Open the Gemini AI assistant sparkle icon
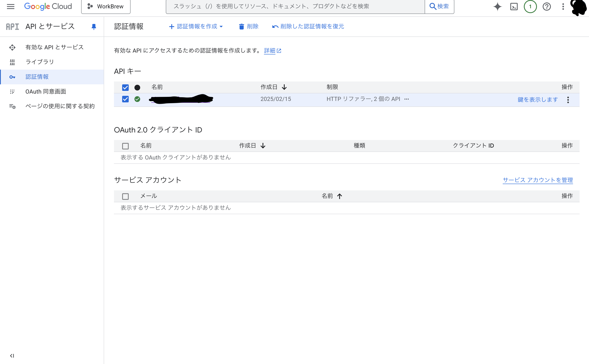Image resolution: width=589 pixels, height=364 pixels. (497, 7)
